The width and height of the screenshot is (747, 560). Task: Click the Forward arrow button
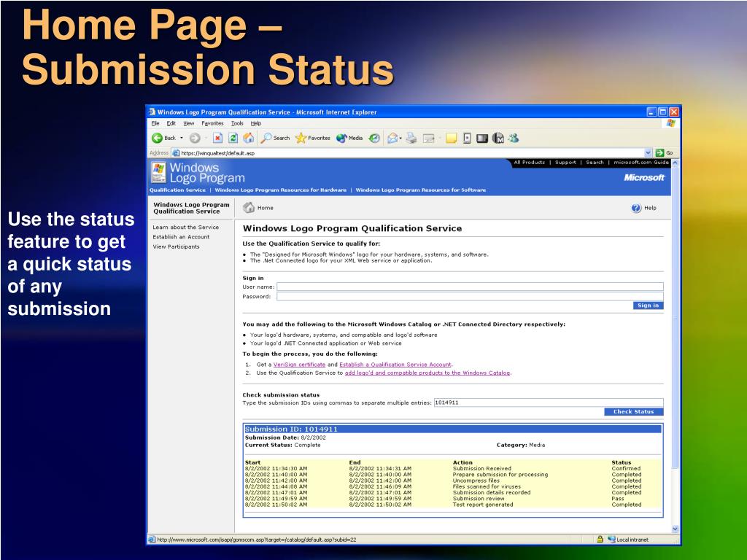tap(194, 138)
